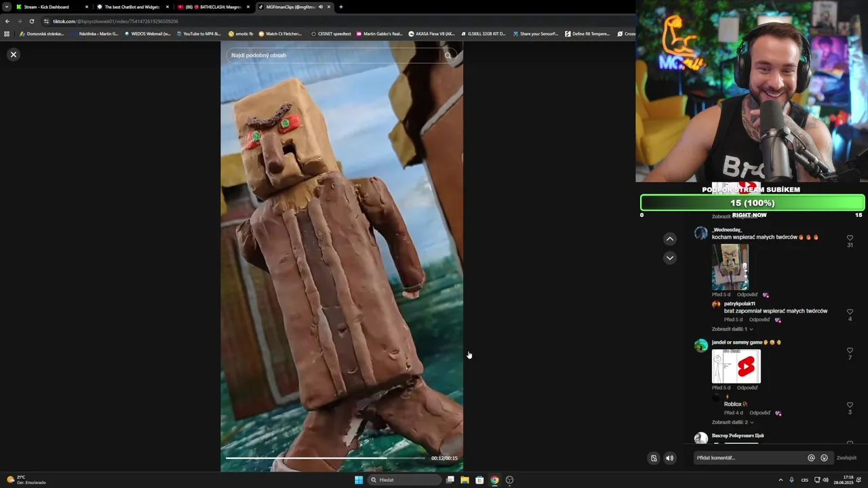Open the OBS Studio taskbar icon
868x488 pixels.
coord(509,480)
